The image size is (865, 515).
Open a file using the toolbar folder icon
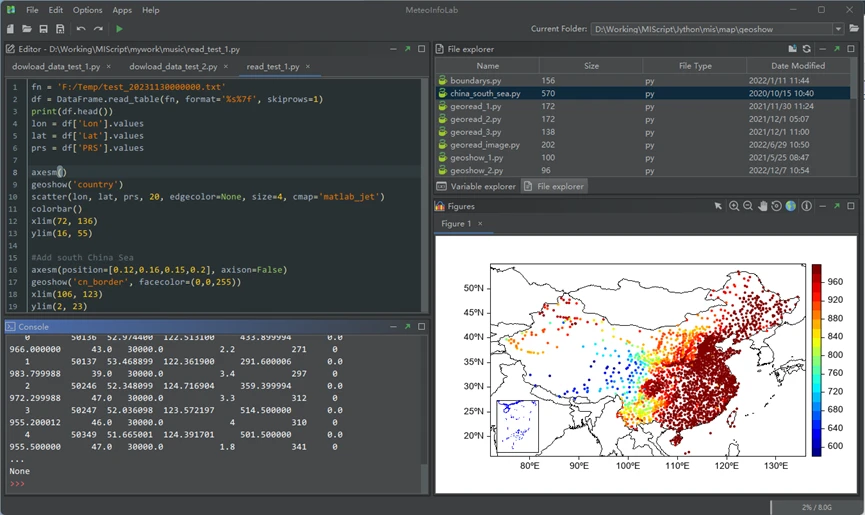[x=27, y=29]
